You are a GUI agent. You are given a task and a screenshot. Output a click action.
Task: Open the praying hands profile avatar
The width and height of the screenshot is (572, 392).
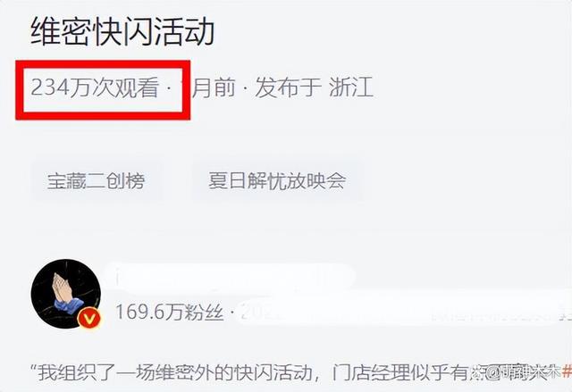coord(66,294)
